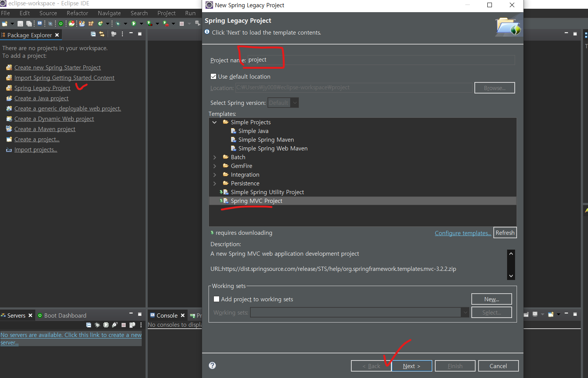The width and height of the screenshot is (588, 378).
Task: Click the External Tools run icon
Action: [166, 24]
